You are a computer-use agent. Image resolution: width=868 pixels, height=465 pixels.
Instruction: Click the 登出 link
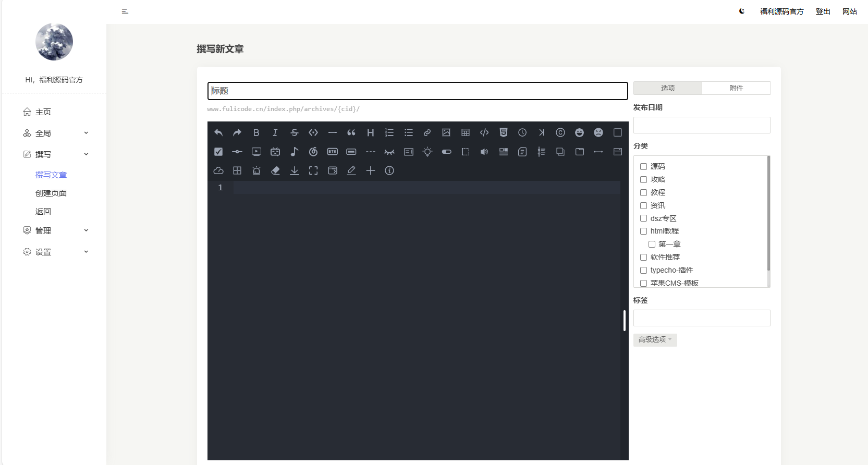click(823, 11)
